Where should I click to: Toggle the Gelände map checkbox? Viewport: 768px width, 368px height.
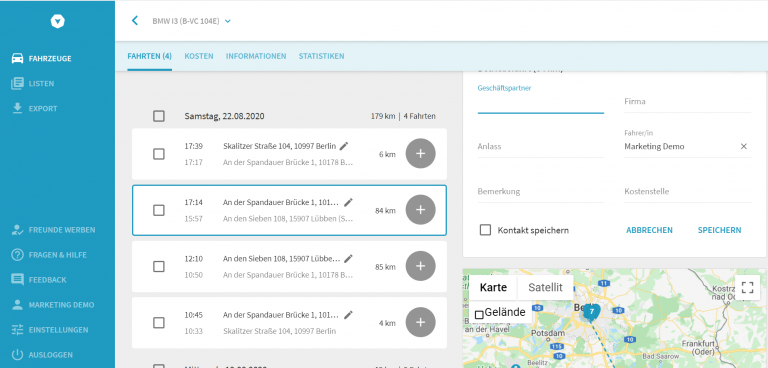480,315
